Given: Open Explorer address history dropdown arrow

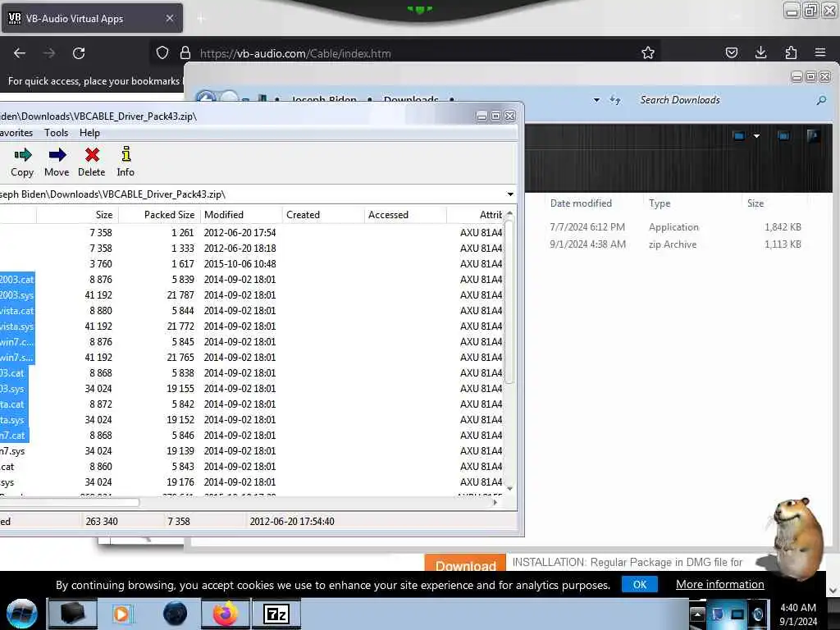Looking at the screenshot, I should click(597, 100).
